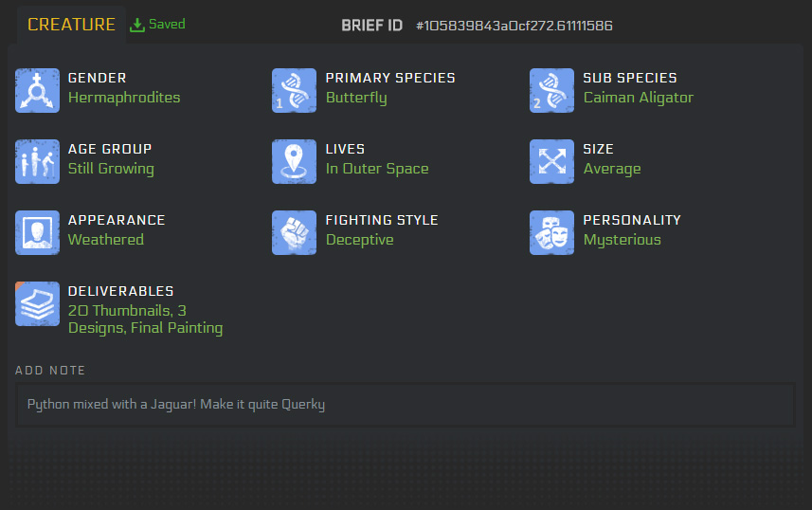Image resolution: width=812 pixels, height=510 pixels.
Task: Select the Hermaphrodites gender value
Action: (124, 98)
